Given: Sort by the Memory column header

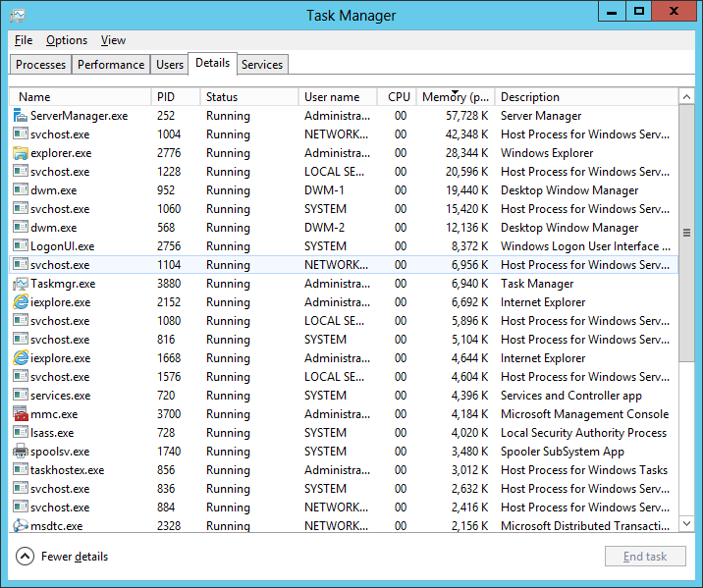Looking at the screenshot, I should point(455,97).
